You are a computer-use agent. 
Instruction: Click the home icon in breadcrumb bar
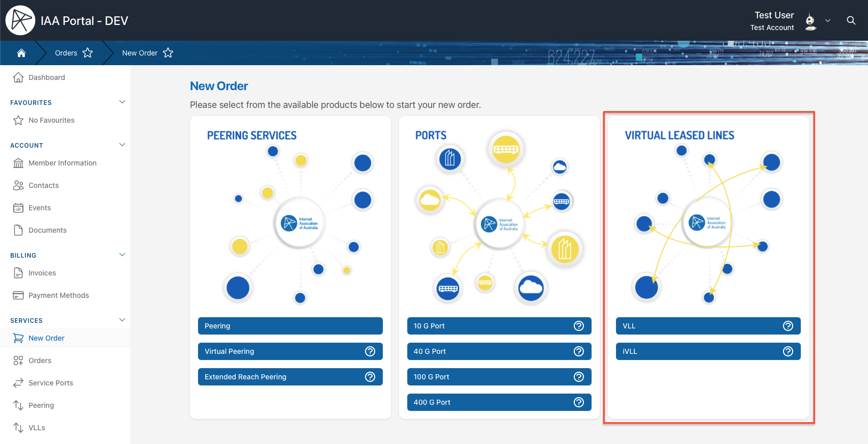[21, 53]
